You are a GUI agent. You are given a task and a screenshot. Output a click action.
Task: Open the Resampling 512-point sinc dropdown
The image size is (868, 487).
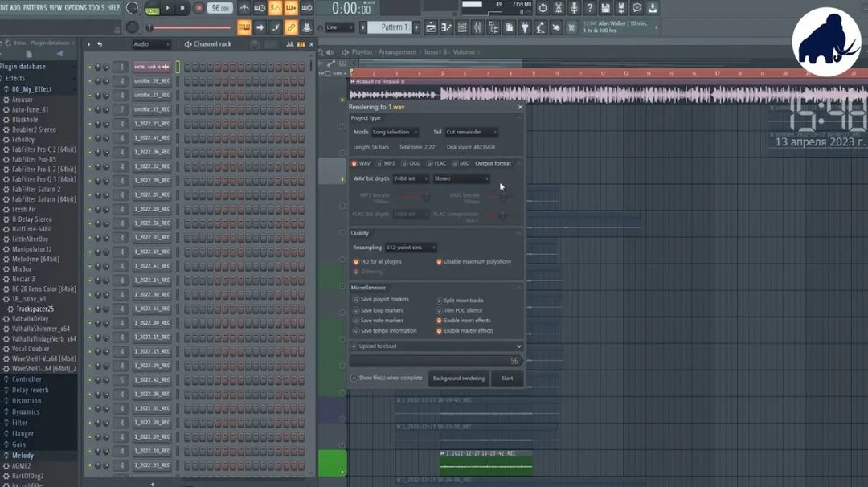410,248
